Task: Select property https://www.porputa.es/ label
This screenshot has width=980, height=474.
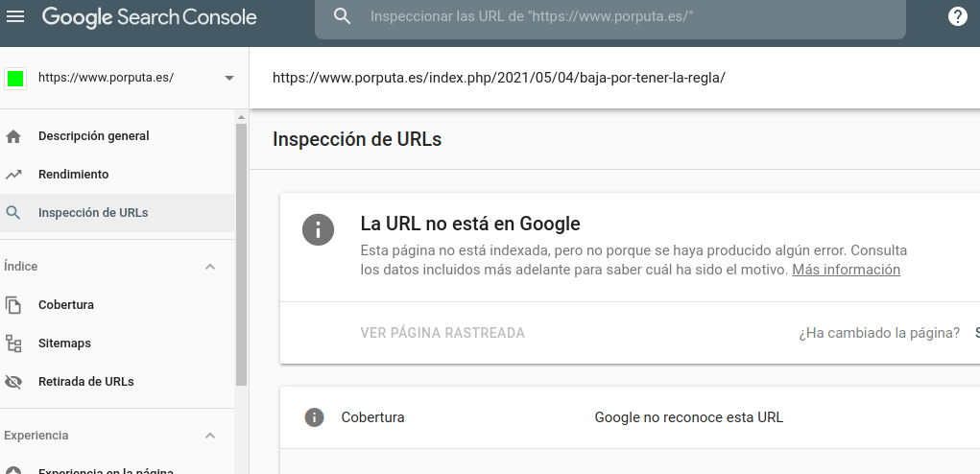Action: [107, 78]
